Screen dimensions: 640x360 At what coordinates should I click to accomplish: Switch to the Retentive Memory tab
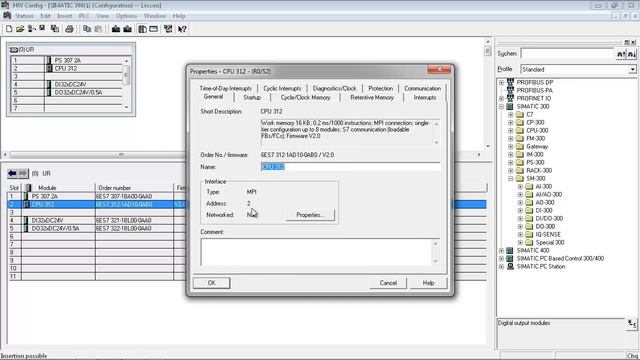point(372,98)
